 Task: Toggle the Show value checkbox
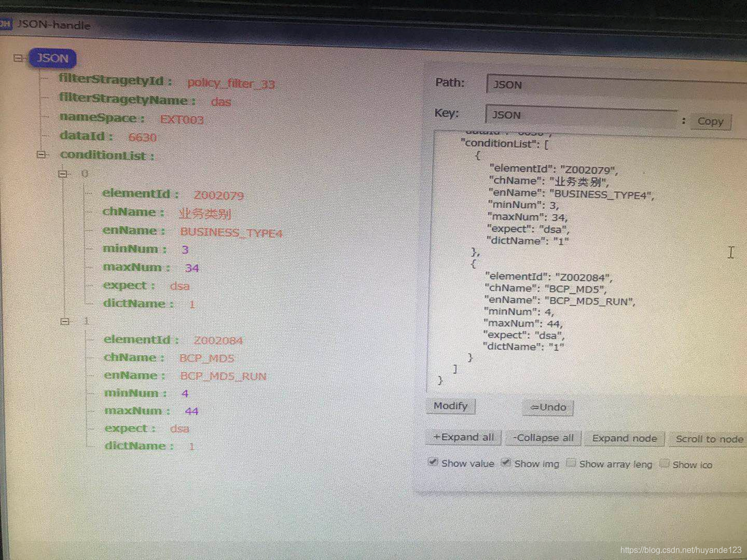433,462
